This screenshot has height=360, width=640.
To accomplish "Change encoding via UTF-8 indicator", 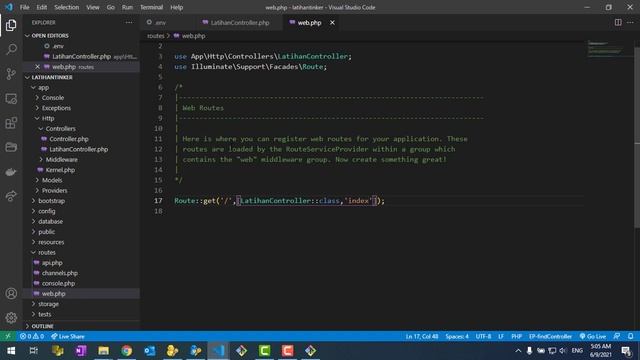I will 483,336.
